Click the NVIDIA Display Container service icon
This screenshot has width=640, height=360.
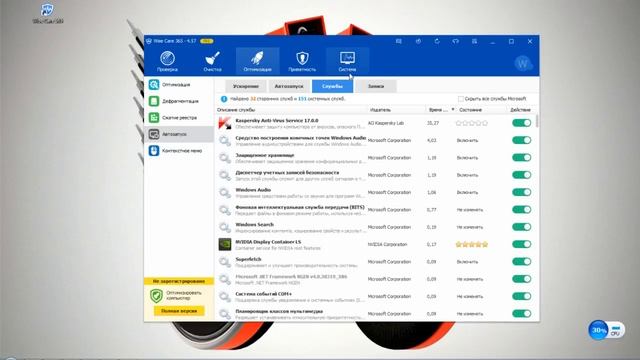225,244
